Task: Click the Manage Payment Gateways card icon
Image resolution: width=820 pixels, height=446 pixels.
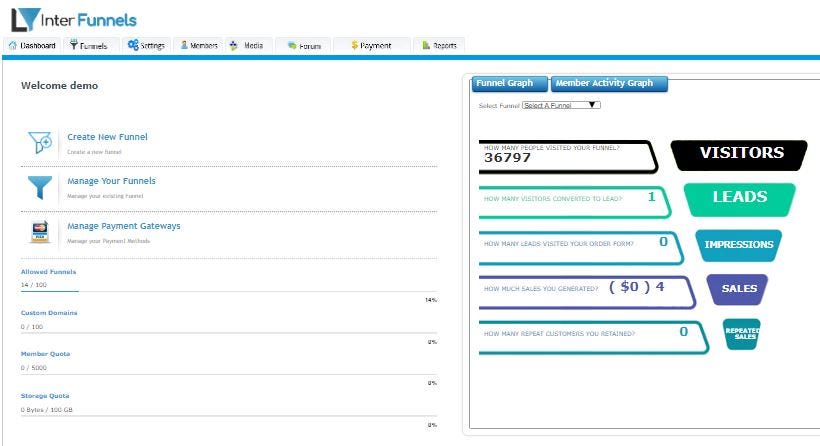Action: (x=40, y=232)
